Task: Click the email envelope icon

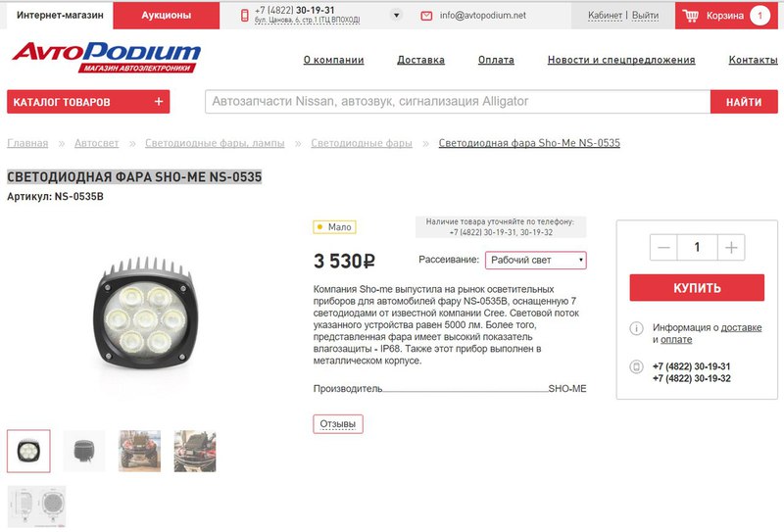Action: (426, 16)
